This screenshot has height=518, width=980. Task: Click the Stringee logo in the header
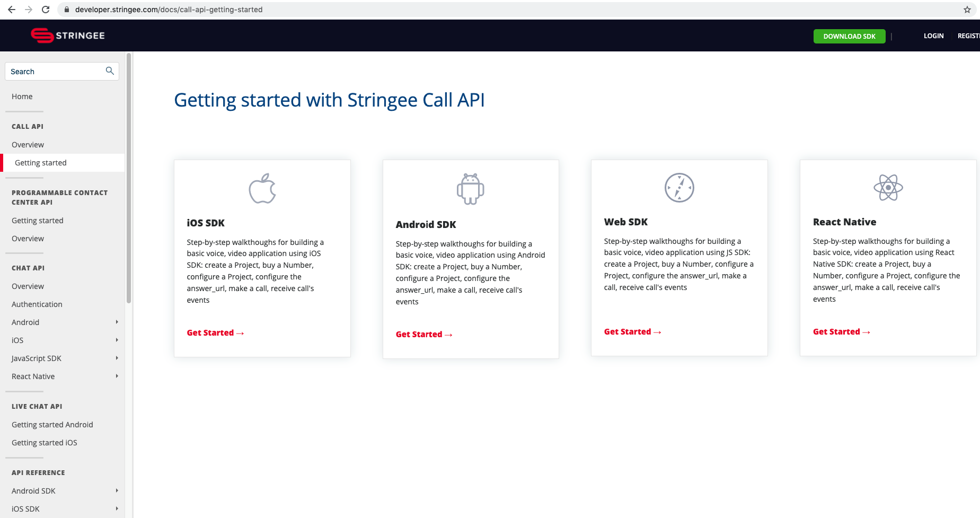pyautogui.click(x=68, y=36)
